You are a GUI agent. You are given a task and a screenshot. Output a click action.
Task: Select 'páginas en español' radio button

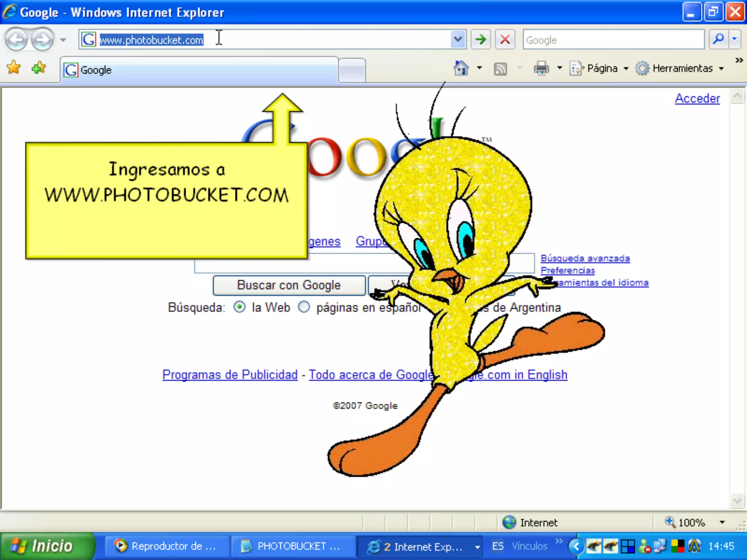click(x=304, y=307)
